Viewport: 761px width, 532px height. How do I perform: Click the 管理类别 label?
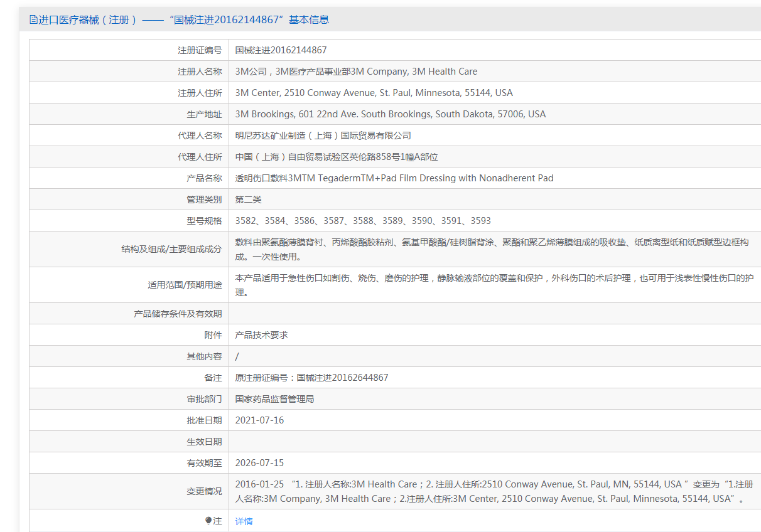pos(204,199)
